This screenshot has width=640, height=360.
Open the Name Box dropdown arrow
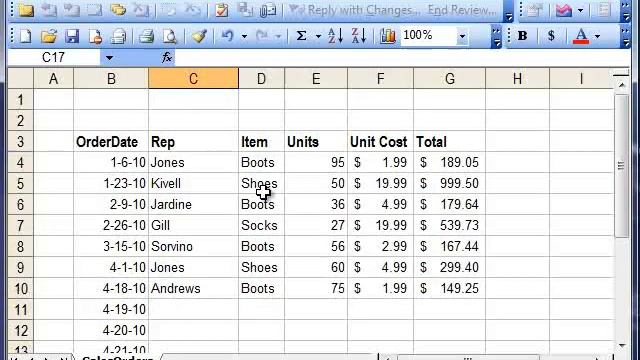click(x=109, y=58)
